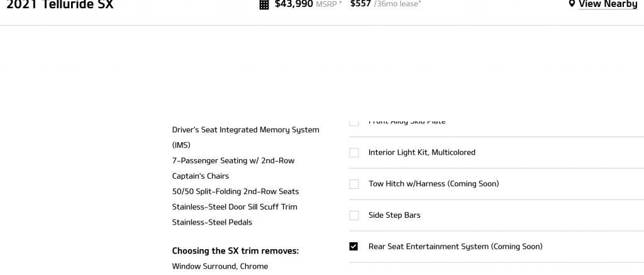Select the 50/50 Split-Folding 2nd-Row Seats line

click(235, 191)
